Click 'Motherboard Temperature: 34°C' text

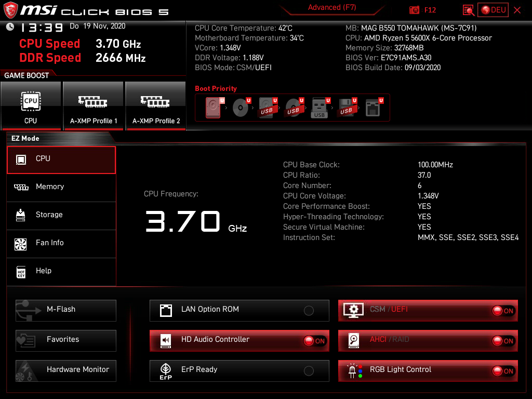coord(249,38)
